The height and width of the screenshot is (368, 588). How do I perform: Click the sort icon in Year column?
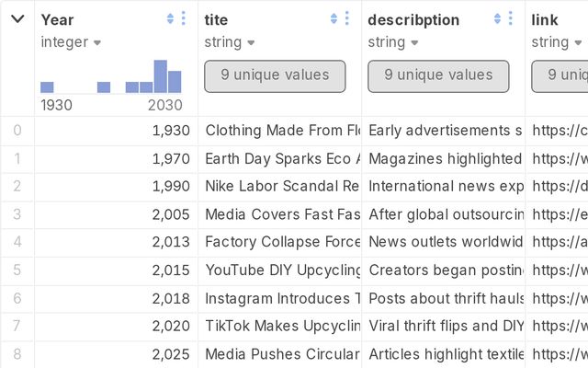coord(171,18)
